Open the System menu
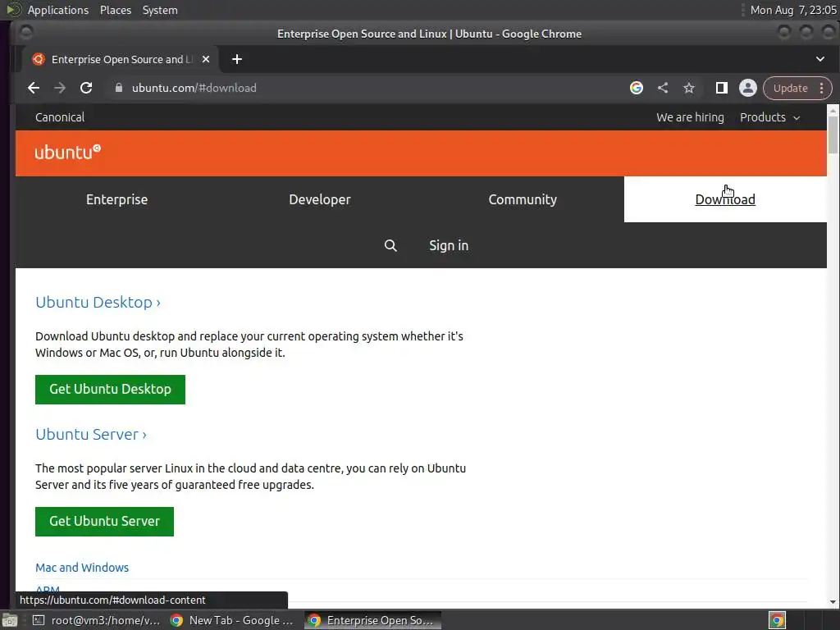Screen dimensions: 840x630 [x=160, y=10]
